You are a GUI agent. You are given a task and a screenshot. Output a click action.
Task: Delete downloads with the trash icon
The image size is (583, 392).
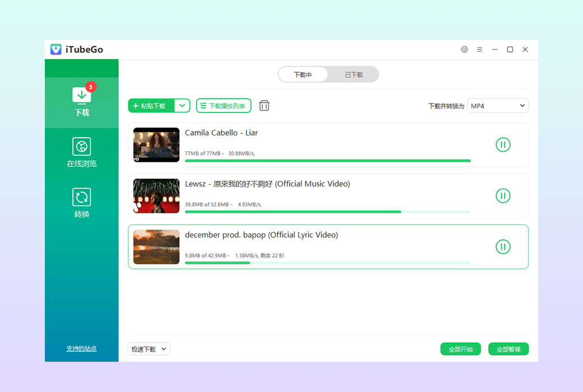(x=264, y=105)
